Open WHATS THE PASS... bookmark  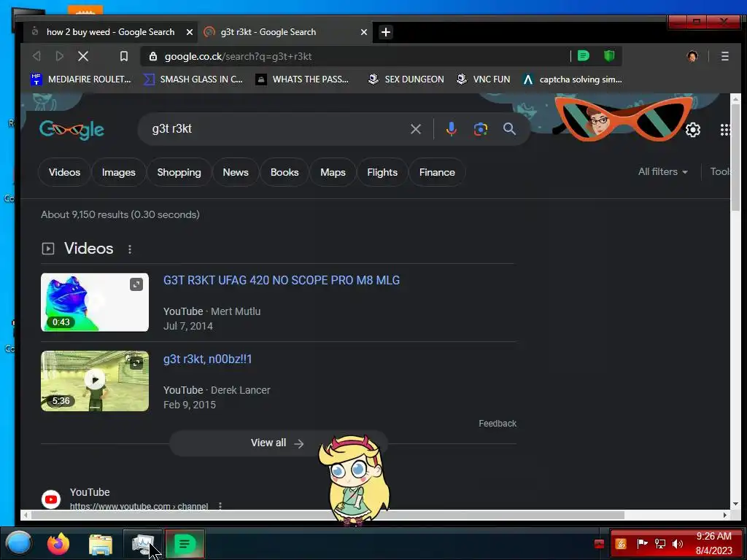tap(303, 79)
